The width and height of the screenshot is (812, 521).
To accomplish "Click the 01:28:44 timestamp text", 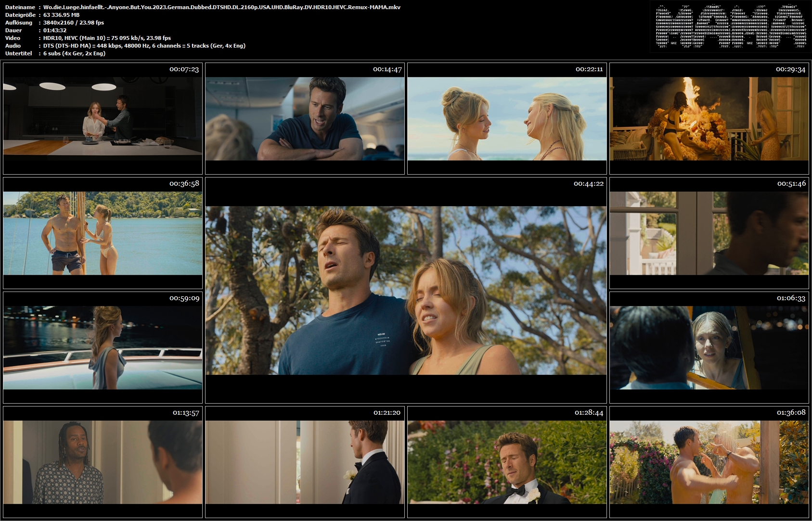I will pyautogui.click(x=589, y=413).
